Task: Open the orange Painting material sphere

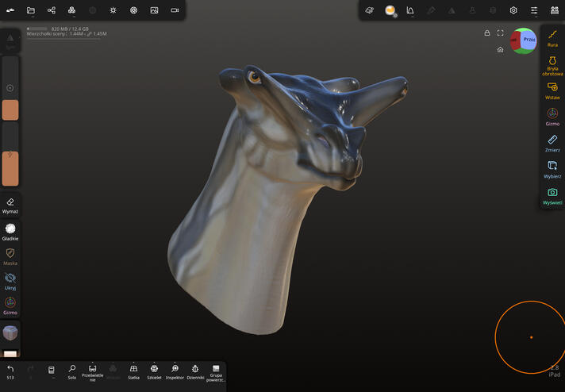Action: (390, 10)
